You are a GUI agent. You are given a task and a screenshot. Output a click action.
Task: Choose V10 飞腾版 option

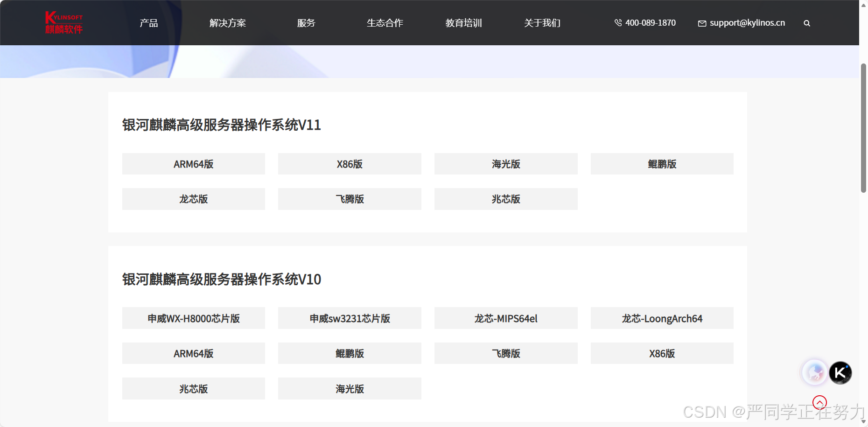[506, 353]
